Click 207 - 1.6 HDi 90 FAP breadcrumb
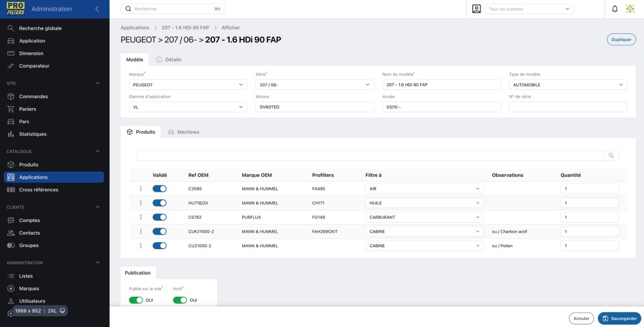This screenshot has width=644, height=327. [x=186, y=28]
